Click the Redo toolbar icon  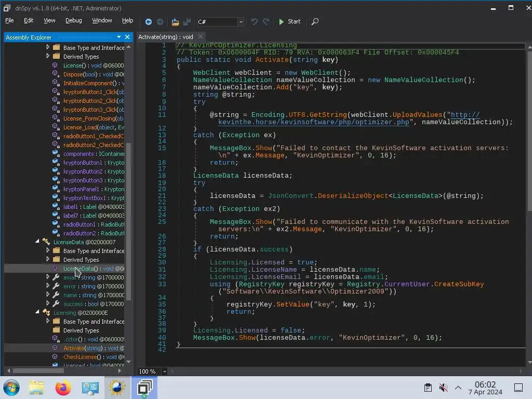tap(266, 21)
